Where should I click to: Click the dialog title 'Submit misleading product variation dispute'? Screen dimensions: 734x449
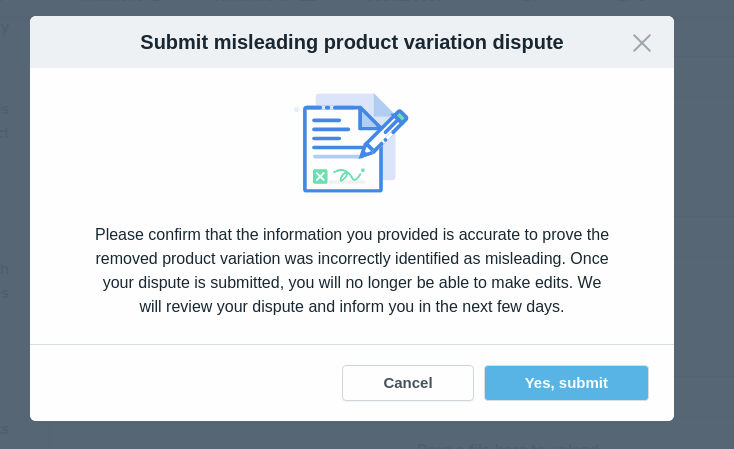click(x=351, y=42)
